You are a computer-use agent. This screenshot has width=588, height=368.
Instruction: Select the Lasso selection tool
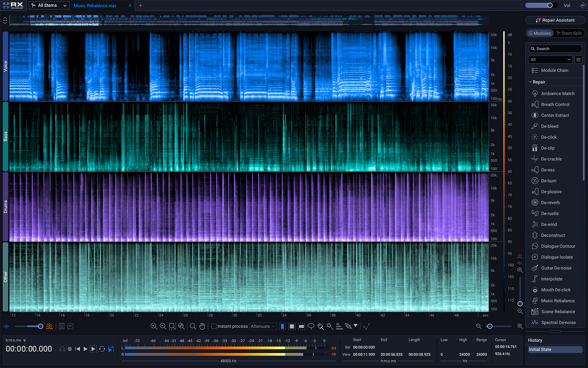(x=311, y=326)
